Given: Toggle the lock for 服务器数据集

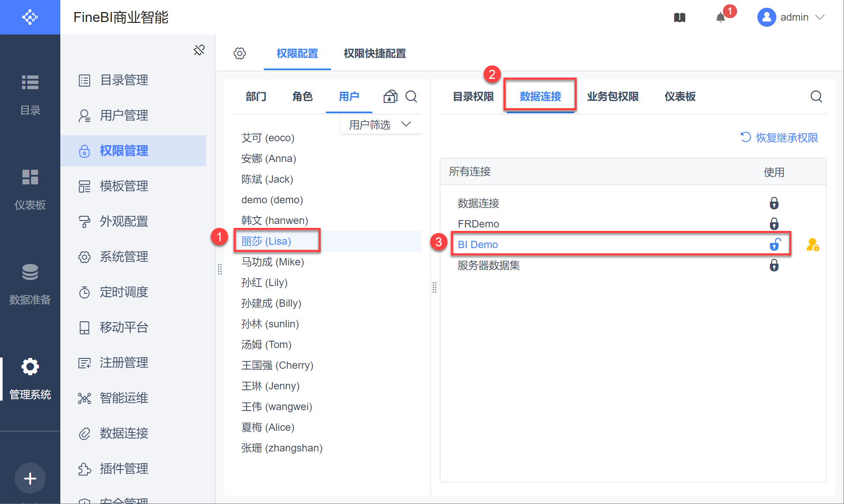Looking at the screenshot, I should (x=774, y=265).
